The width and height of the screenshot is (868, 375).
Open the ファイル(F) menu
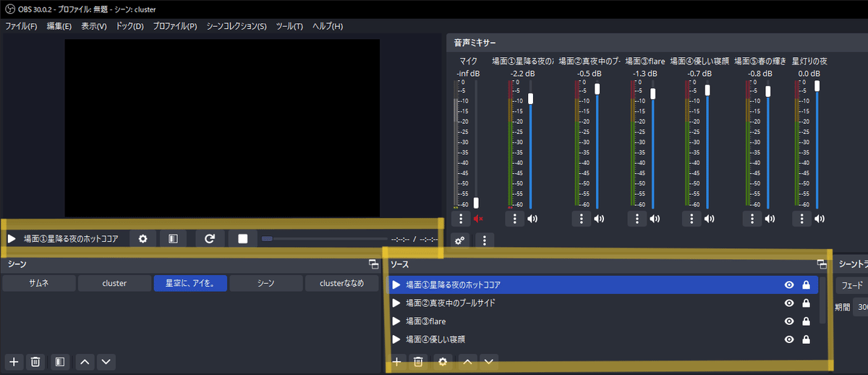point(21,26)
